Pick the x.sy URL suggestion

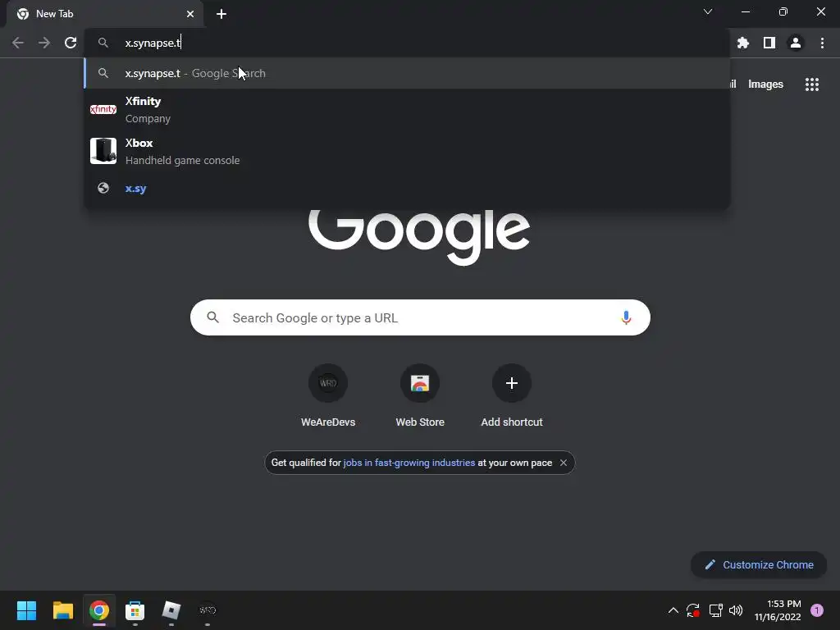[407, 188]
